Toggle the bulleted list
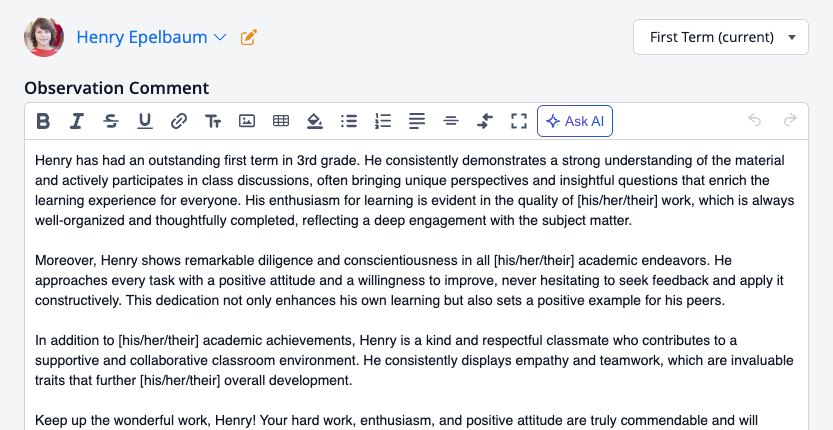The image size is (833, 430). click(348, 121)
